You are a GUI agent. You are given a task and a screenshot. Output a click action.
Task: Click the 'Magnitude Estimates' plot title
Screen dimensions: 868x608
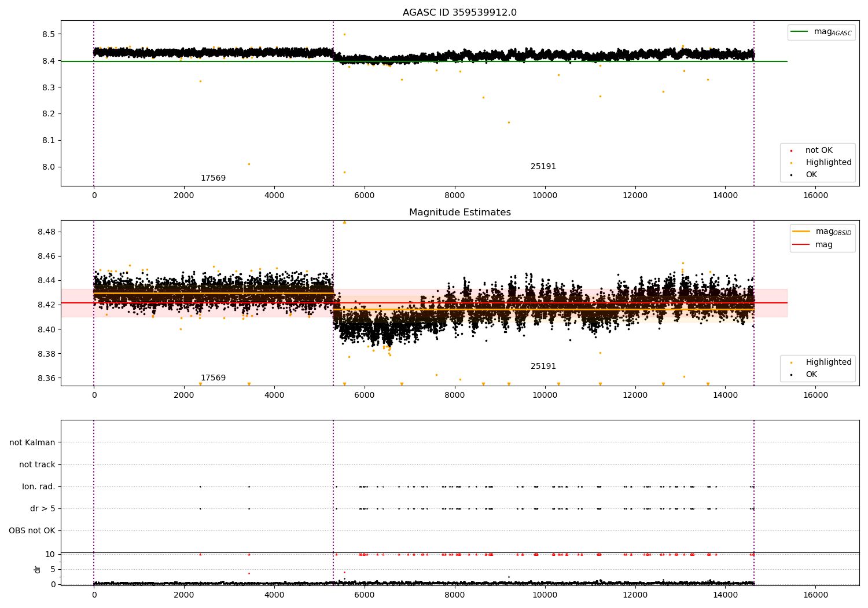tap(459, 213)
